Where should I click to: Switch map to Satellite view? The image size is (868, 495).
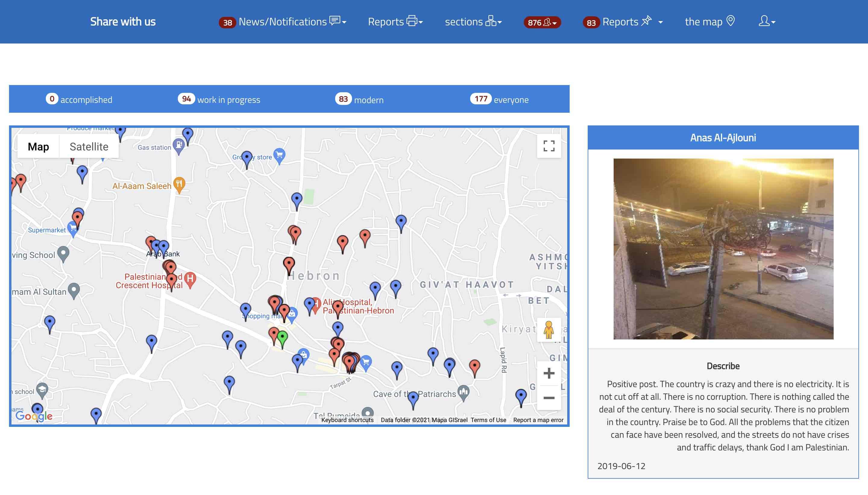click(89, 147)
